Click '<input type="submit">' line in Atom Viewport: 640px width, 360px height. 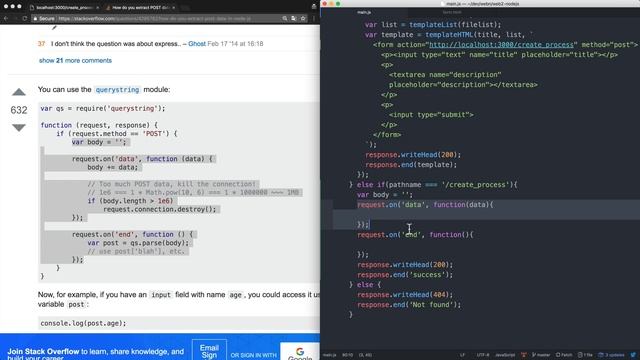431,115
